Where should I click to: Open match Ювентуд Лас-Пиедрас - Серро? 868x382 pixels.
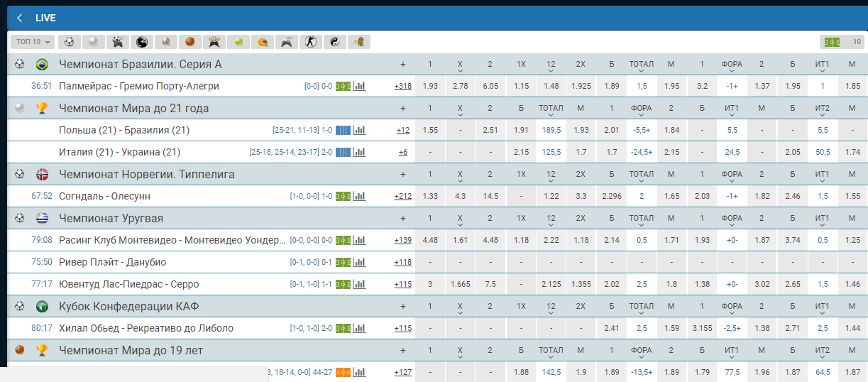pos(129,284)
